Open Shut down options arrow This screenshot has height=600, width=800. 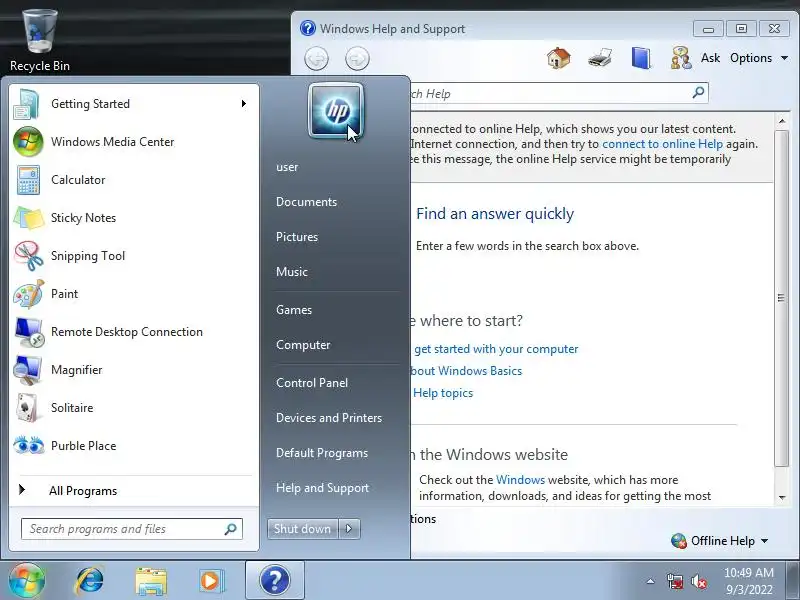tap(349, 529)
